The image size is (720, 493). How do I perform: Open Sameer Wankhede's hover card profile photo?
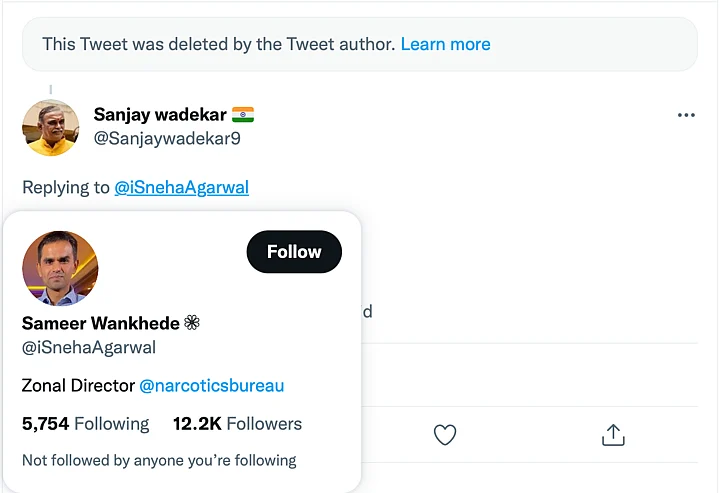(60, 268)
